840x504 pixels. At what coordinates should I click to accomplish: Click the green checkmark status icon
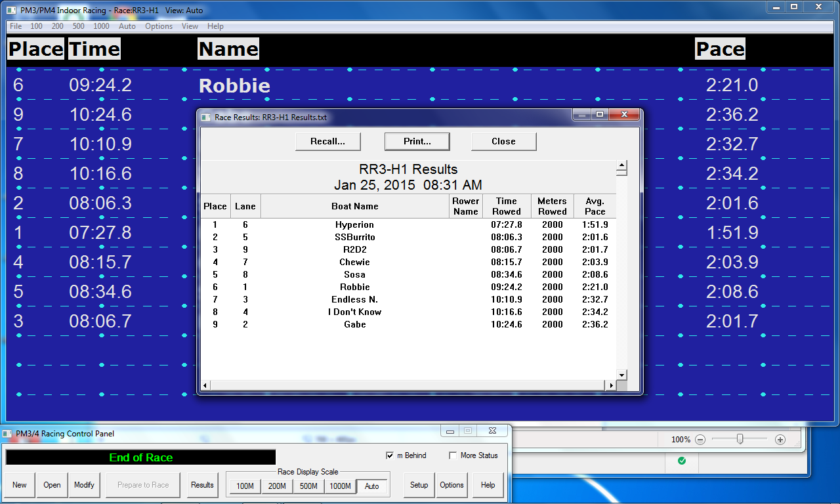(681, 461)
